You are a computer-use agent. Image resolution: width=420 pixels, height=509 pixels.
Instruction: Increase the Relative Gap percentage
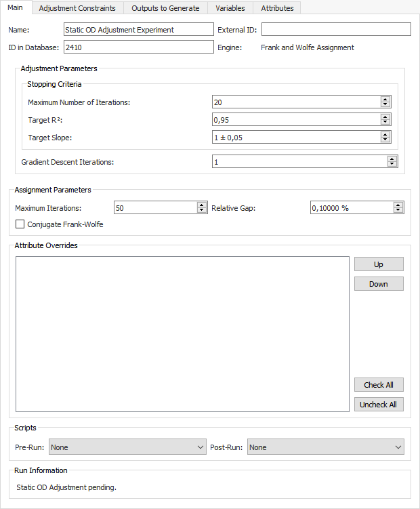click(x=398, y=205)
